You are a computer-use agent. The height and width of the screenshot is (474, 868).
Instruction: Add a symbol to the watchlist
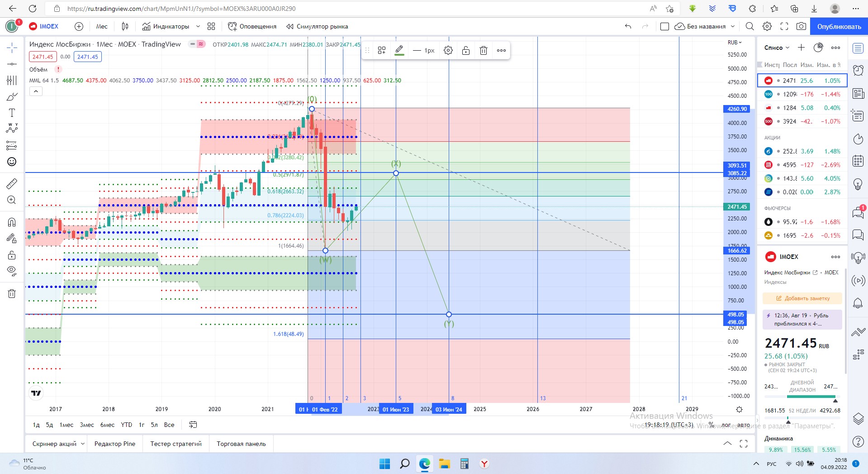point(801,48)
